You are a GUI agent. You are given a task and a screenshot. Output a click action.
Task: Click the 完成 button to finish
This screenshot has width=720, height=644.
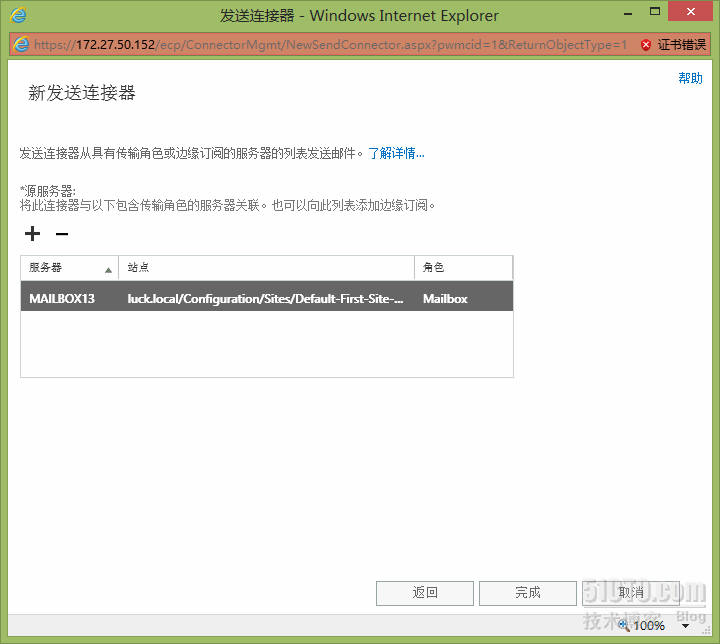[528, 593]
